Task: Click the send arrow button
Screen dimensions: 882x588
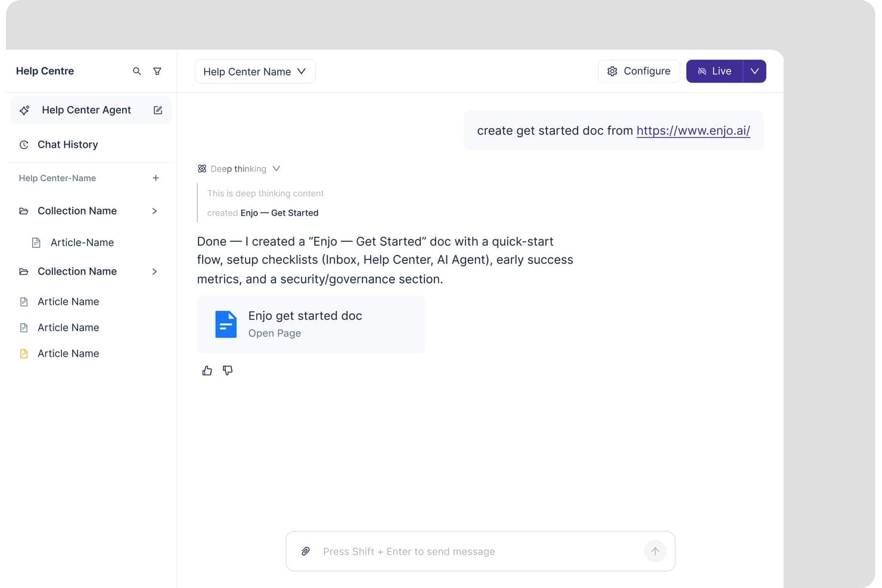Action: (655, 552)
